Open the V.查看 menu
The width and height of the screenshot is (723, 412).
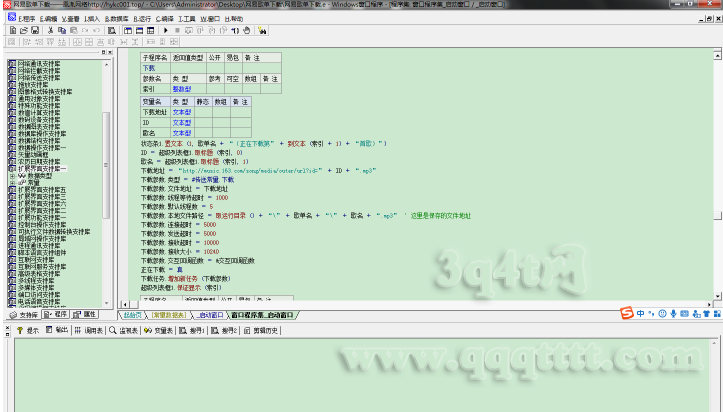(x=71, y=19)
